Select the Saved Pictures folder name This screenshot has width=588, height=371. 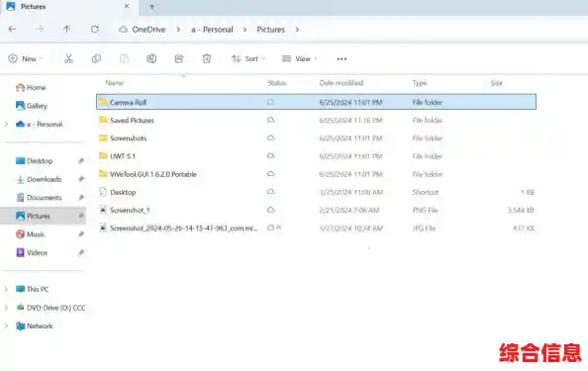pos(132,121)
